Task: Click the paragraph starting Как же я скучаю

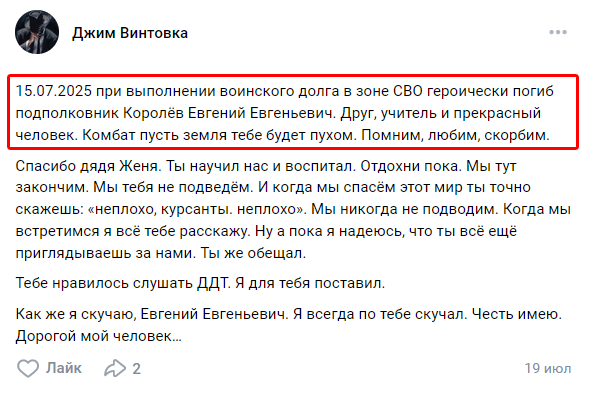Action: (x=288, y=325)
